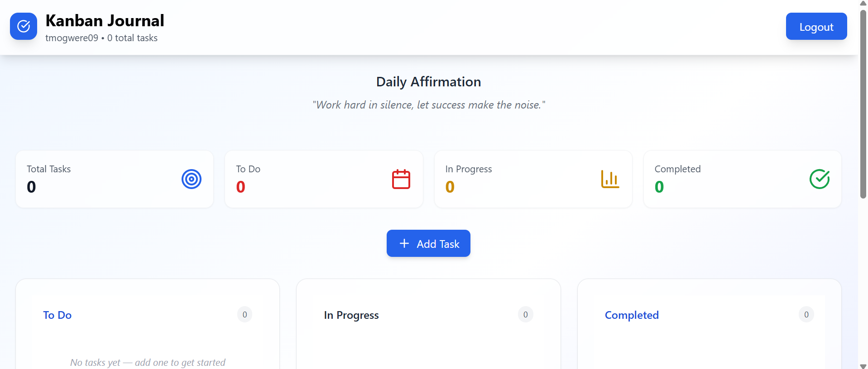Log out using the Logout button
This screenshot has height=369, width=868.
tap(816, 26)
